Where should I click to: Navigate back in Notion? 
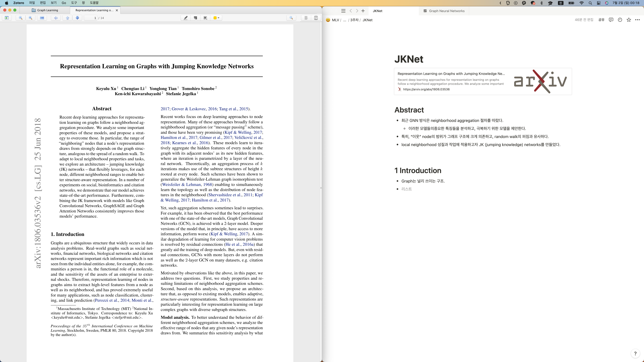(351, 11)
